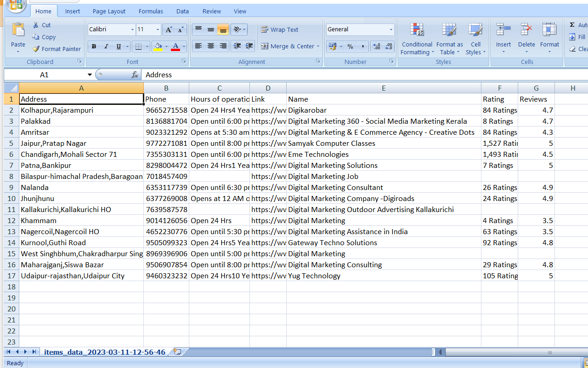Open the Calibri font name dropdown

[132, 29]
